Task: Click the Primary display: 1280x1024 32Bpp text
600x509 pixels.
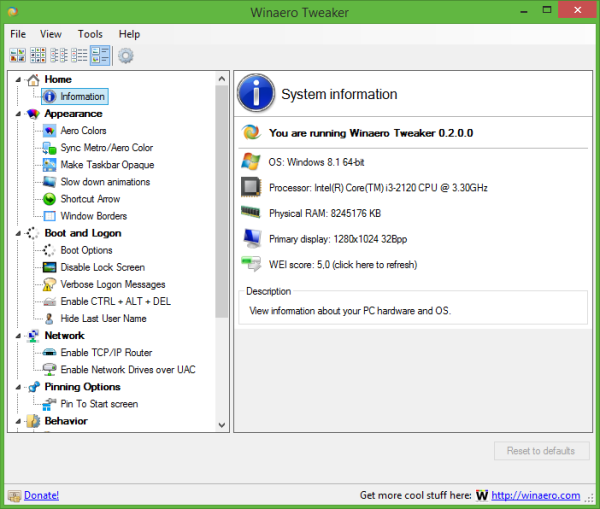Action: coord(338,239)
